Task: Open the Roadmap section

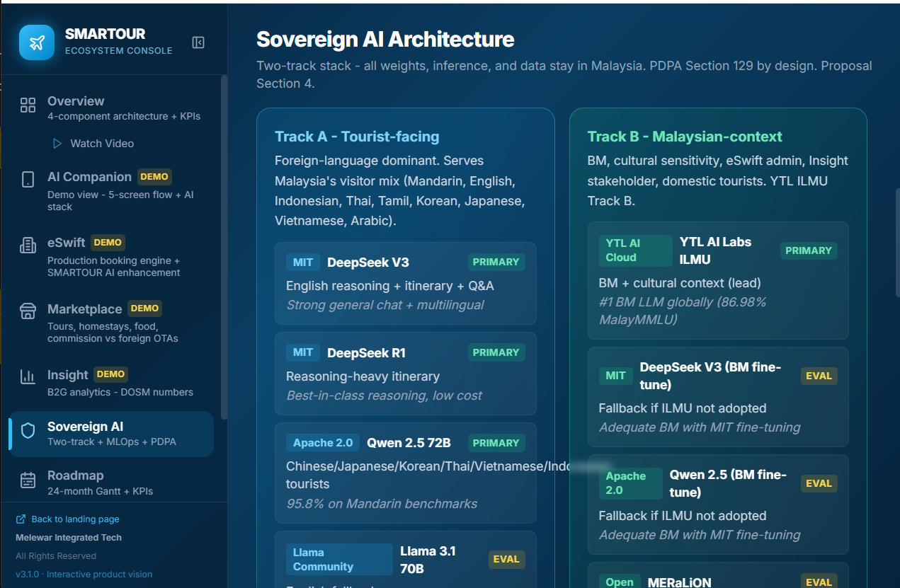Action: click(111, 483)
